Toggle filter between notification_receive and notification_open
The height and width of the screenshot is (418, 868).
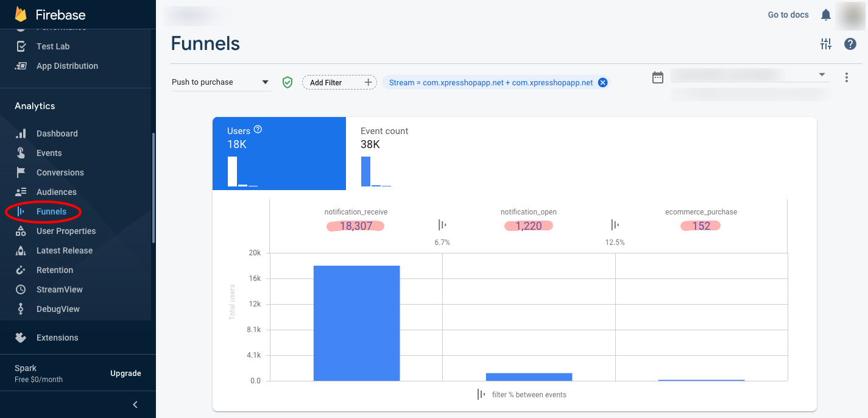coord(442,225)
